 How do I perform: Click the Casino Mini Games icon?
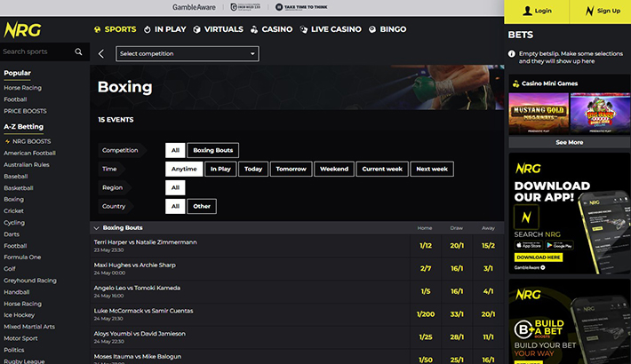coord(515,83)
